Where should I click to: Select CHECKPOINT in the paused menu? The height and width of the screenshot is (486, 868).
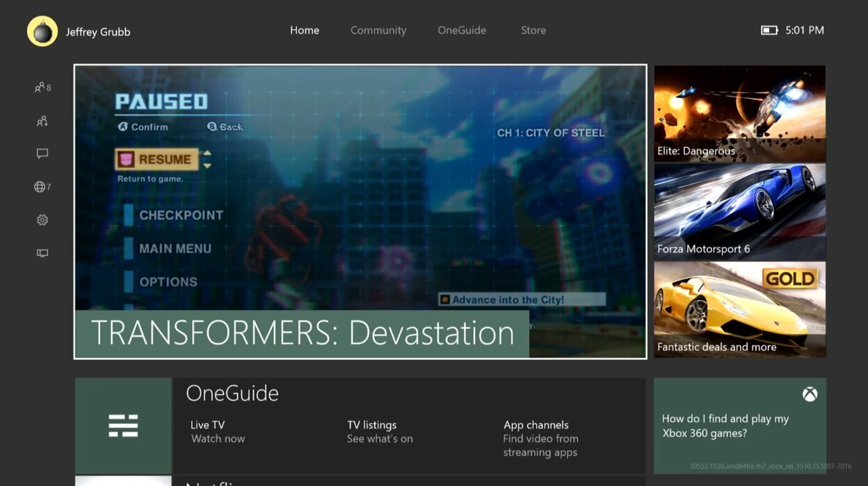174,215
